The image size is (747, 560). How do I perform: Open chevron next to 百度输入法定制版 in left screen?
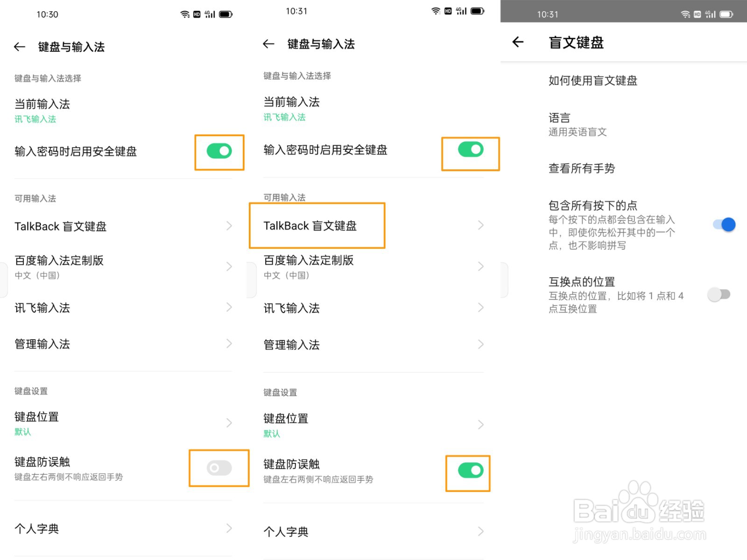coord(229,266)
